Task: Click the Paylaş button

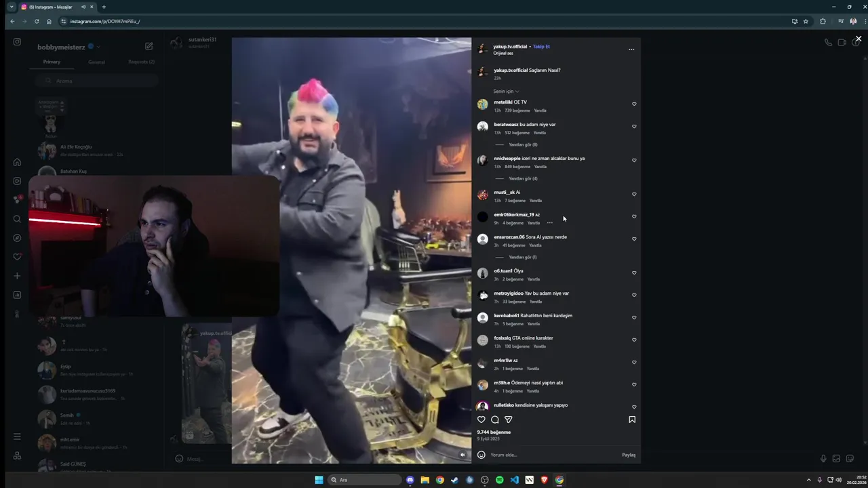Action: [629, 455]
